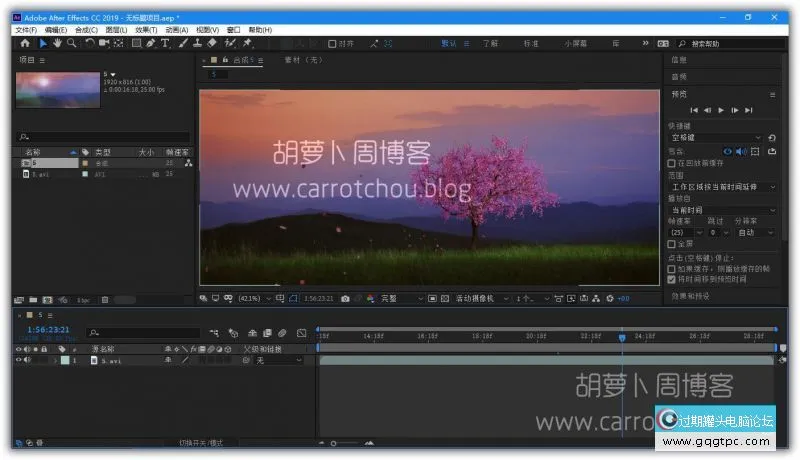Select the Hand tool
800x460 pixels.
pos(57,43)
